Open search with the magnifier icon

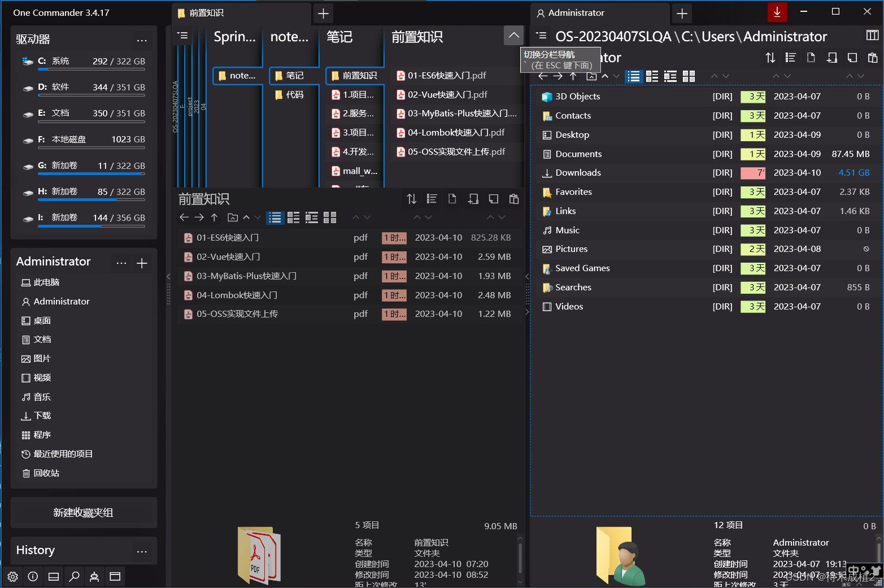coord(74,577)
